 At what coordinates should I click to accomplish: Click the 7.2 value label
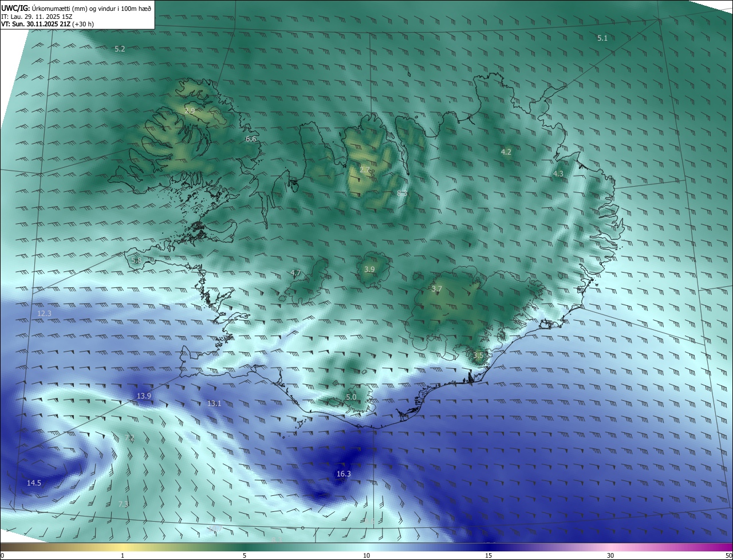coord(129,438)
